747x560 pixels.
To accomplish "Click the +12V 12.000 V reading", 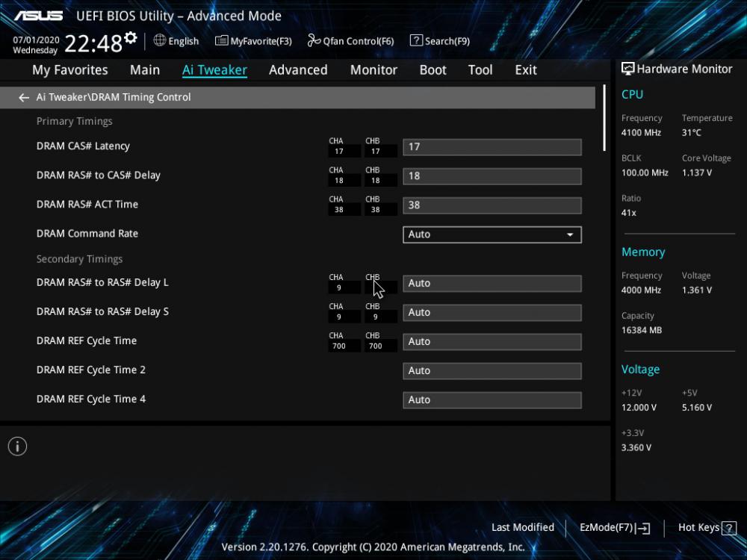I will (639, 408).
